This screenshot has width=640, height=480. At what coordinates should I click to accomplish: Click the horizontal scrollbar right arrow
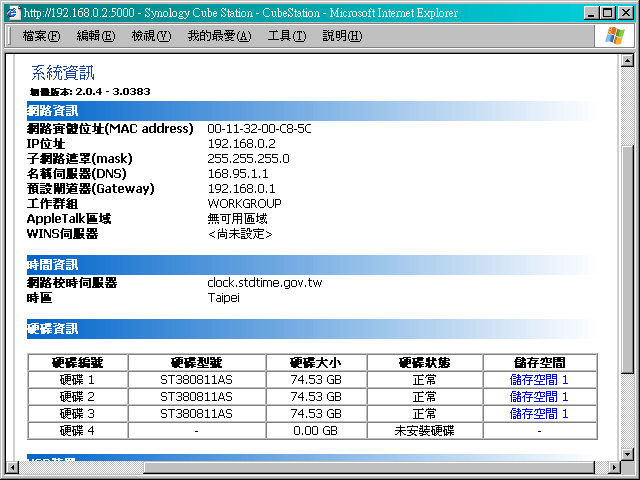coord(614,467)
